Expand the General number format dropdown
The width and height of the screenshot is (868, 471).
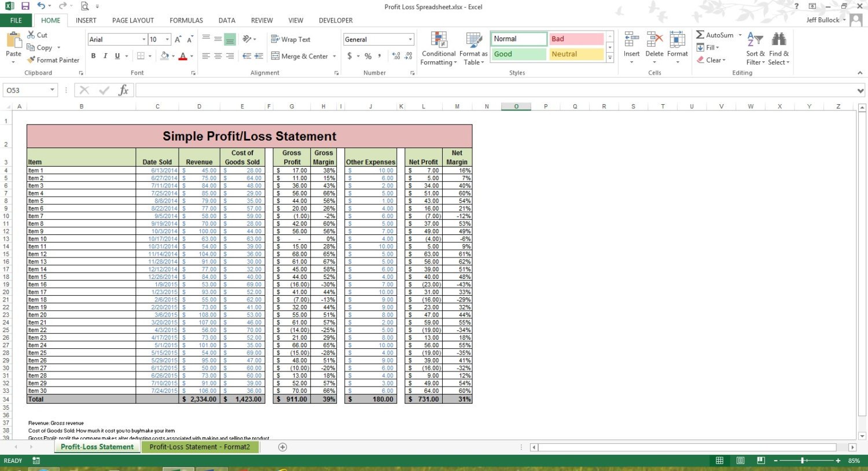coord(410,39)
